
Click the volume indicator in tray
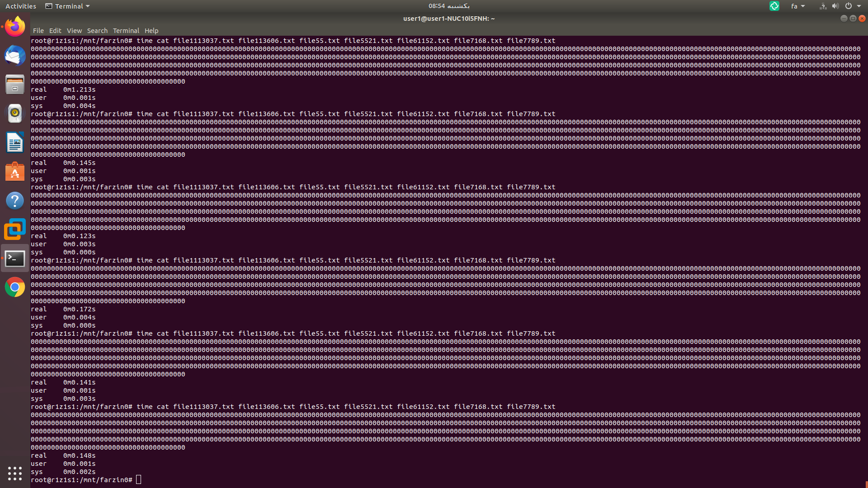pos(835,6)
